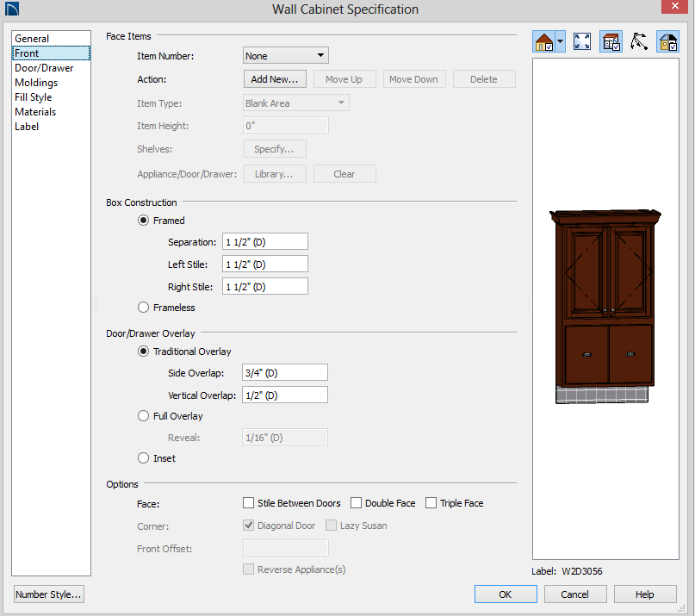The image size is (695, 616).
Task: Click the Reveal input field
Action: click(285, 438)
